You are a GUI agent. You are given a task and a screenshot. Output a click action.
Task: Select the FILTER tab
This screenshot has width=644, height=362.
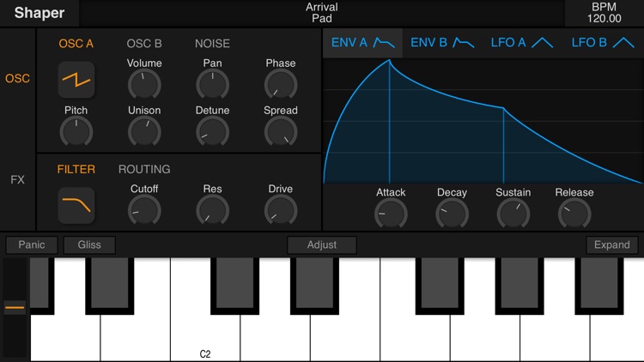[76, 169]
